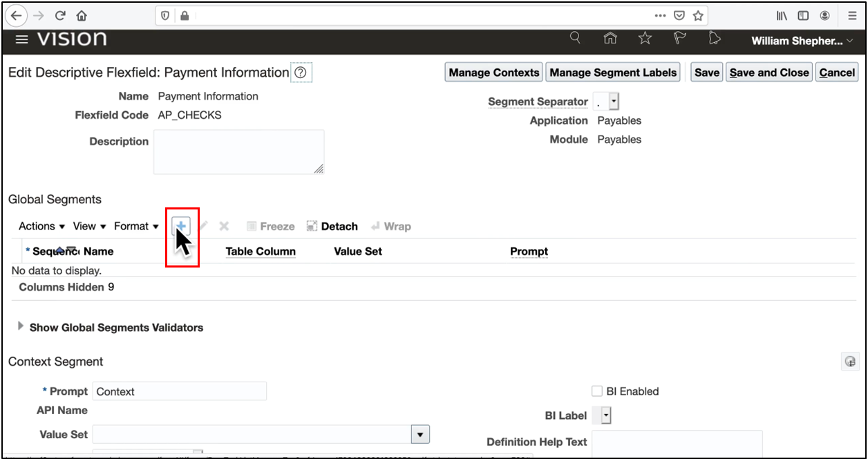Open the Actions menu
This screenshot has width=868, height=459.
click(x=41, y=226)
